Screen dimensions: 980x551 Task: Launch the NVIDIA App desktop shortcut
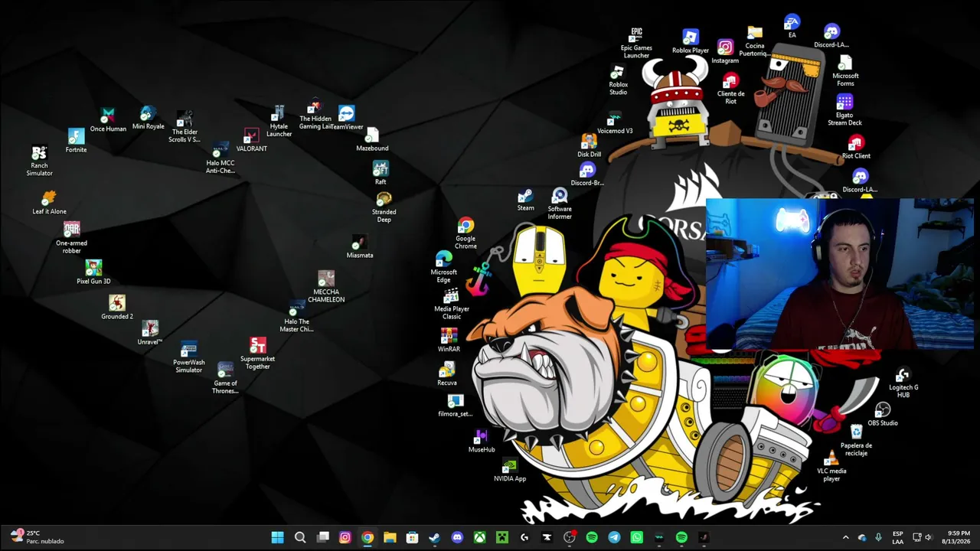tap(510, 471)
